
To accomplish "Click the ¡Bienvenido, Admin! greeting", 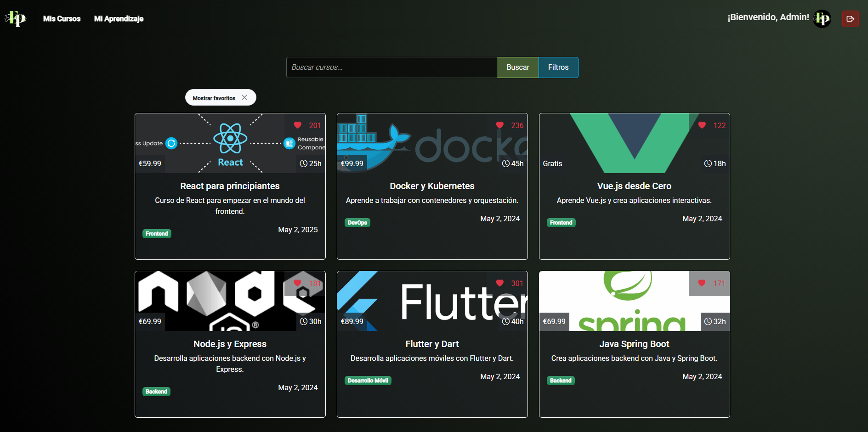I will [768, 17].
